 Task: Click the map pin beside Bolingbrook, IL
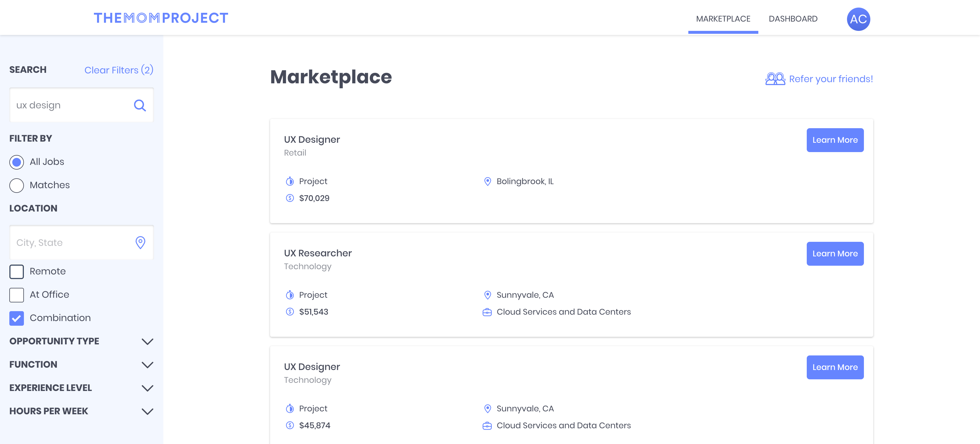coord(487,181)
